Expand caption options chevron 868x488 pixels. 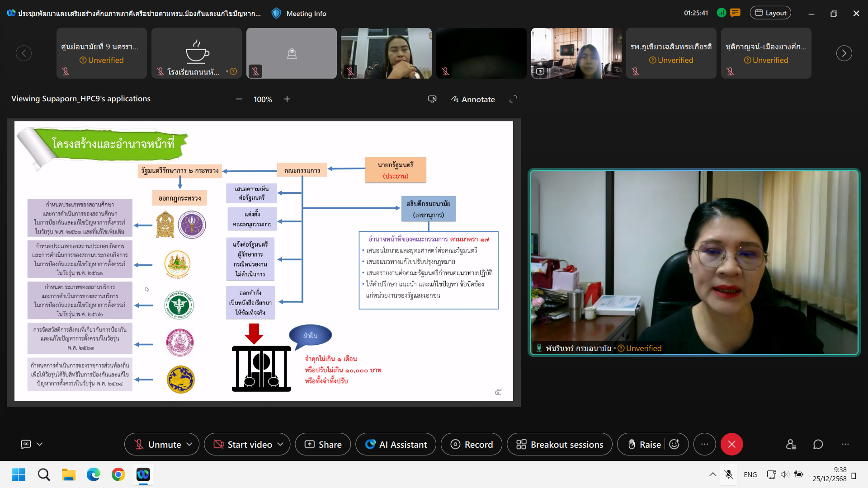40,444
